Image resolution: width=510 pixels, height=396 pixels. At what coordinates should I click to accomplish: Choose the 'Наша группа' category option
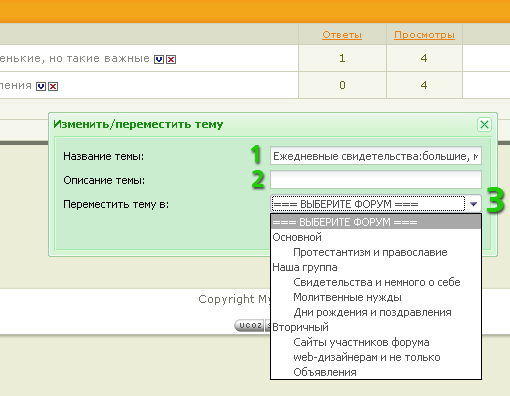[376, 267]
